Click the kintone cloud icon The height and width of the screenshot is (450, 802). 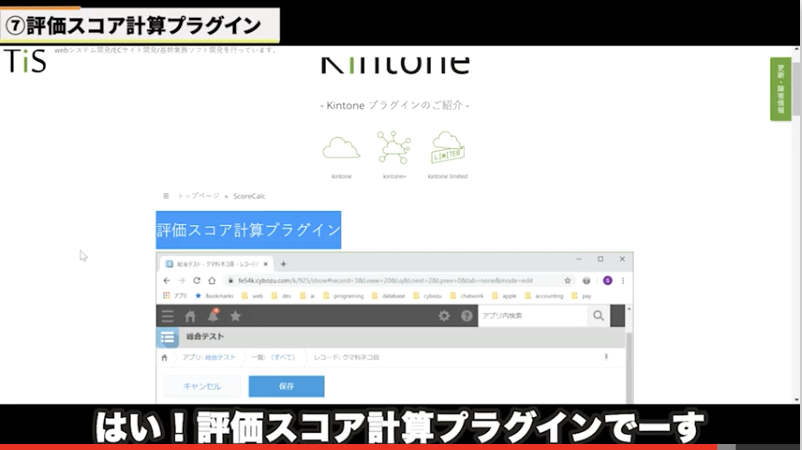(341, 148)
